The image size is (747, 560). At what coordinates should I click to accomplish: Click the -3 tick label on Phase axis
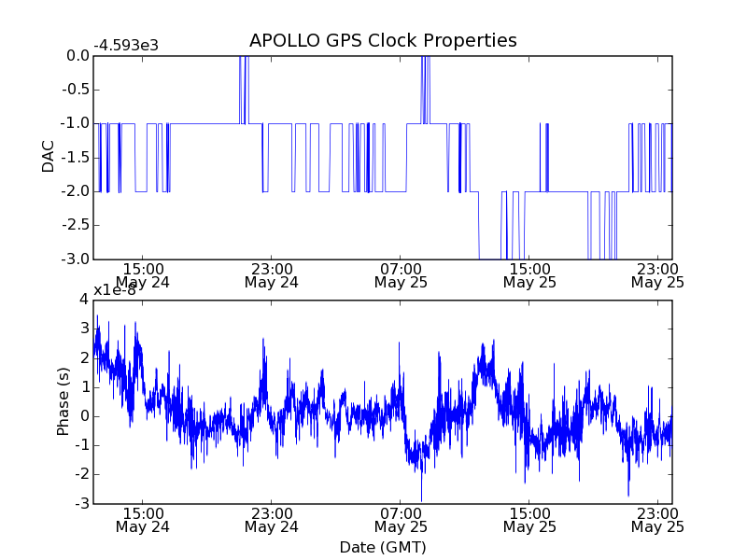[x=82, y=503]
